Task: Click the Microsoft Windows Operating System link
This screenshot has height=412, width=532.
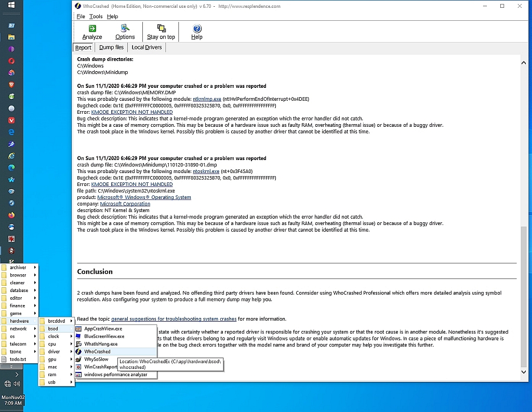Action: coord(144,197)
